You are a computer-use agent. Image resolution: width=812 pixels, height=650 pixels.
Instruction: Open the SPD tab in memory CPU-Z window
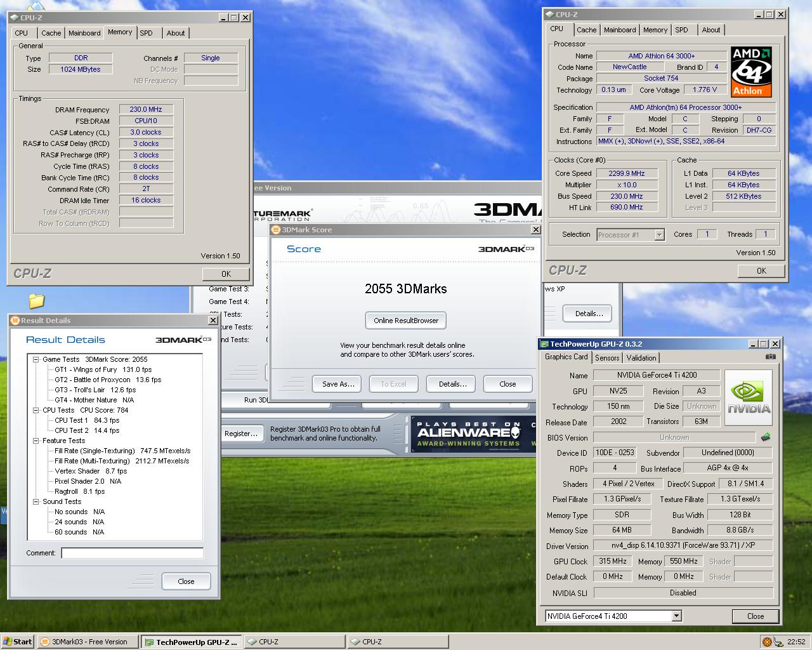[x=147, y=33]
